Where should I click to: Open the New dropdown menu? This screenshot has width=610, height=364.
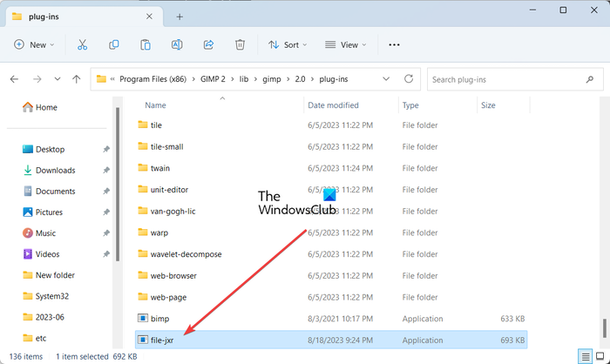34,44
